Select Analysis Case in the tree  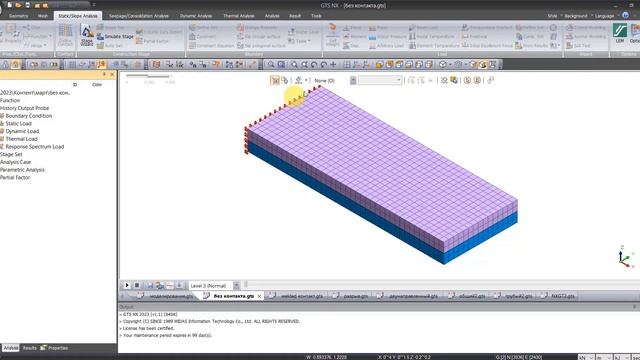point(16,162)
